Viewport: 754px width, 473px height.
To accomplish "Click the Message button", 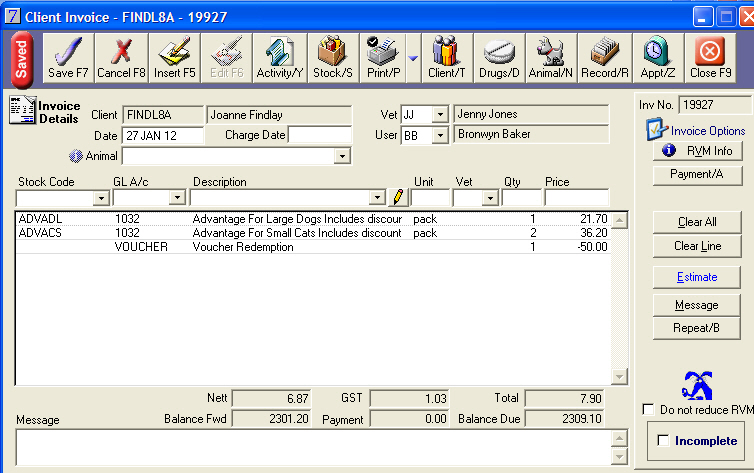I will coord(697,305).
